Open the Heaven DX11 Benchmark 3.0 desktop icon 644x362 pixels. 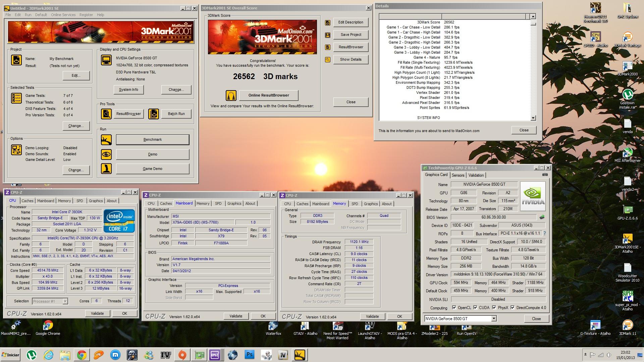595,13
